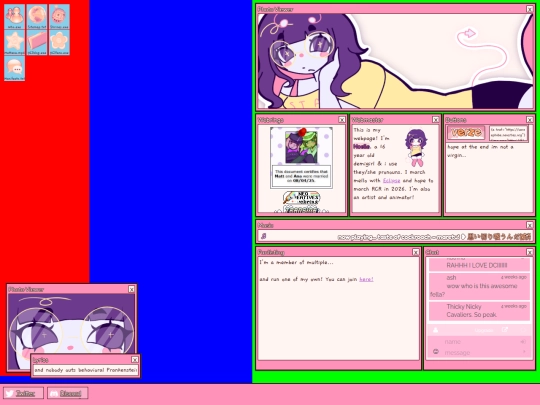Click the 'RAHHH I LOVE DCI' chat message
This screenshot has width=540, height=405.
pyautogui.click(x=479, y=264)
